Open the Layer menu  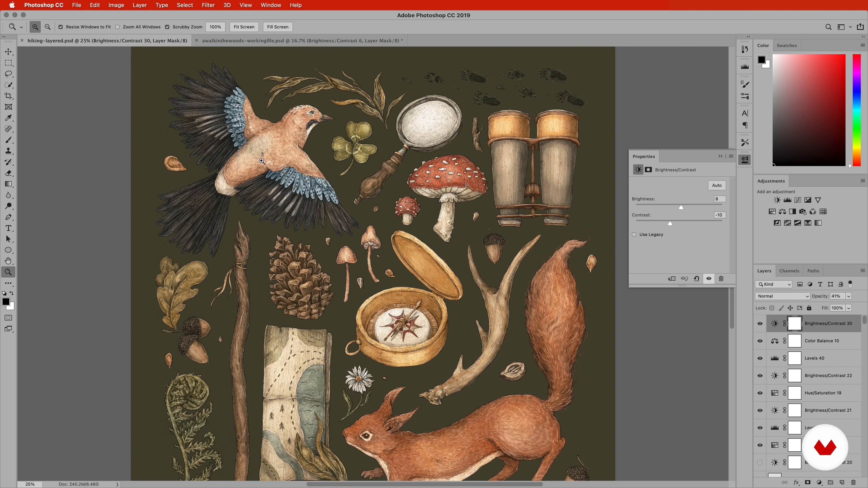click(x=139, y=5)
